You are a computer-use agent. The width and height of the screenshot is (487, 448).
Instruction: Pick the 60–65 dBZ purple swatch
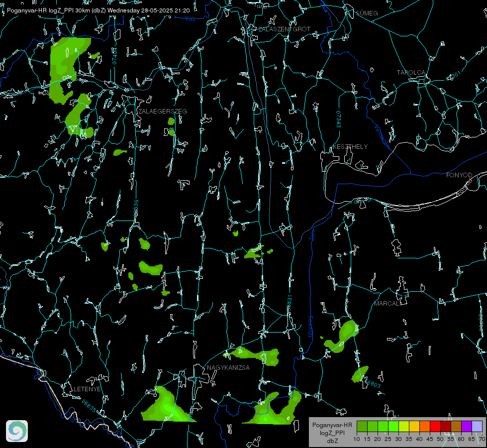point(467,426)
